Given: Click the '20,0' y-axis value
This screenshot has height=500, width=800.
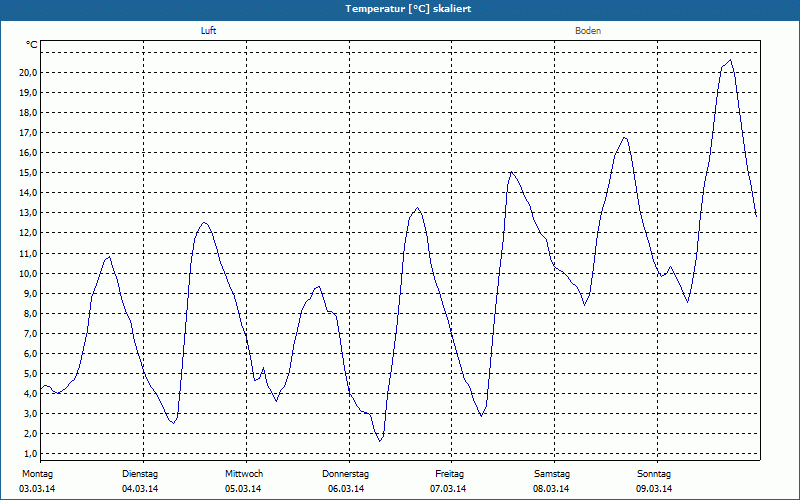Looking at the screenshot, I should [28, 72].
